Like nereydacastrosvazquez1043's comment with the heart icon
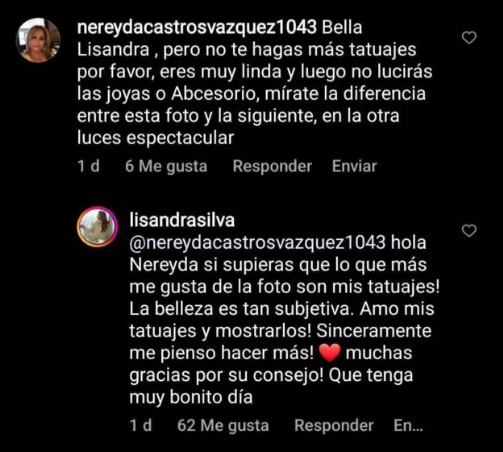 click(469, 38)
